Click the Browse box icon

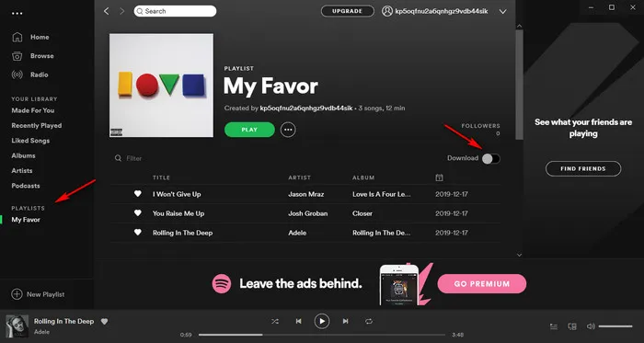(17, 56)
